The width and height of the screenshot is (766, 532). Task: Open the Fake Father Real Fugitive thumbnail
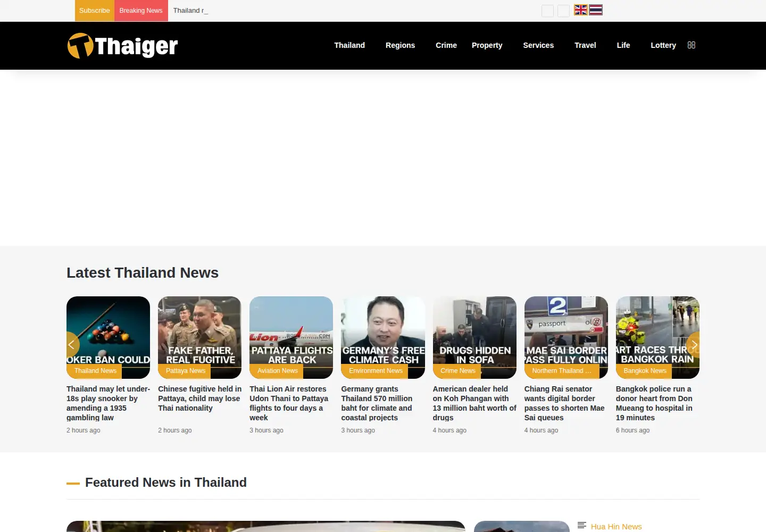(x=199, y=337)
